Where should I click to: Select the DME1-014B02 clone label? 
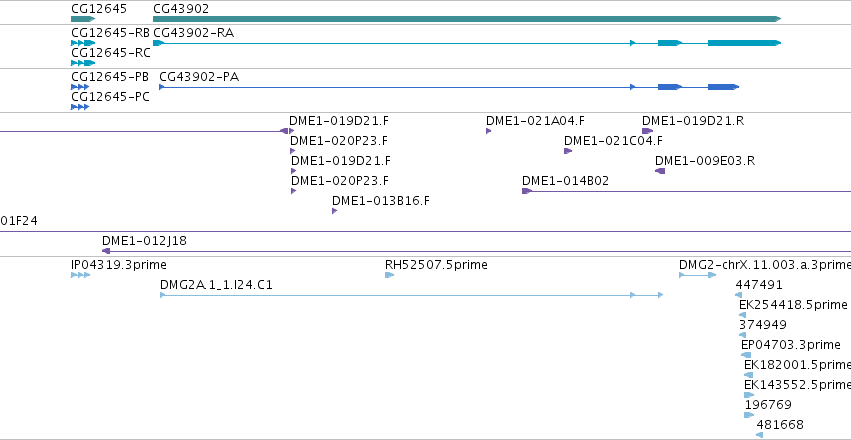coord(566,181)
